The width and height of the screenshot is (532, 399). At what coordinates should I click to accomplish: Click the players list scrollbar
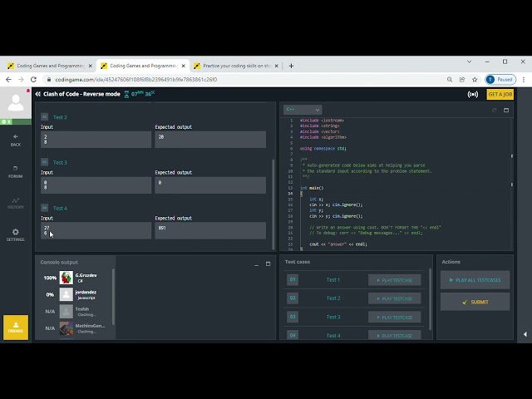[x=113, y=296]
